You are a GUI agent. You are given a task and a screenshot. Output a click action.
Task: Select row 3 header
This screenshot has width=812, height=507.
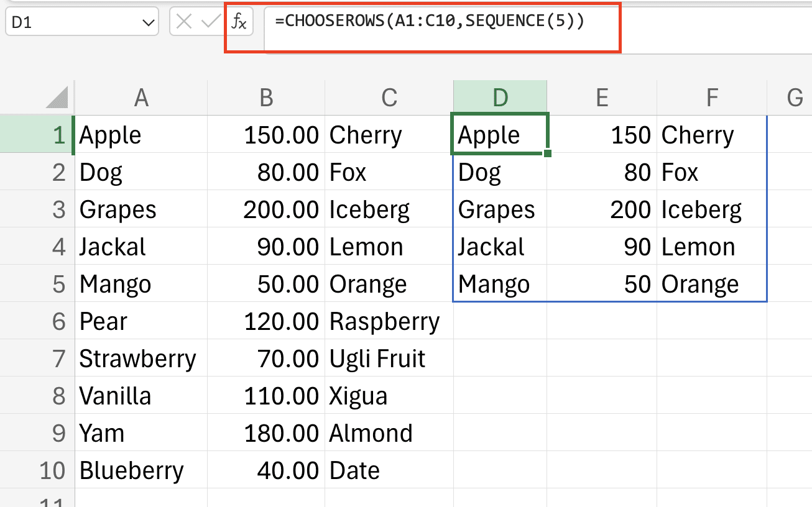click(37, 209)
